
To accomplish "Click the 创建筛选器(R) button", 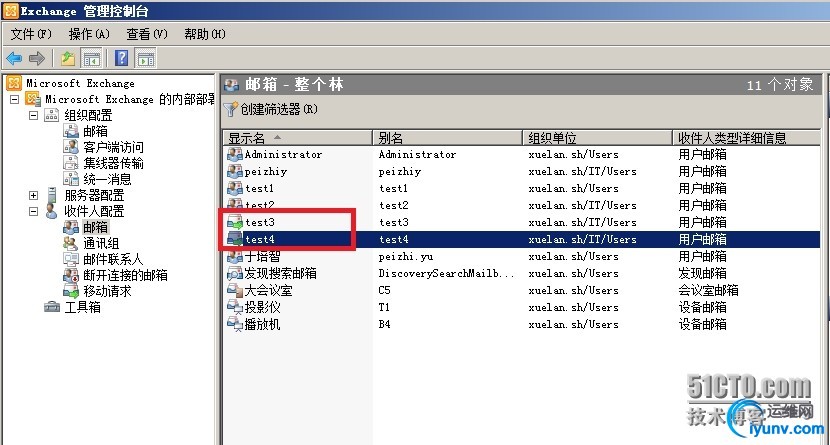I will coord(271,110).
